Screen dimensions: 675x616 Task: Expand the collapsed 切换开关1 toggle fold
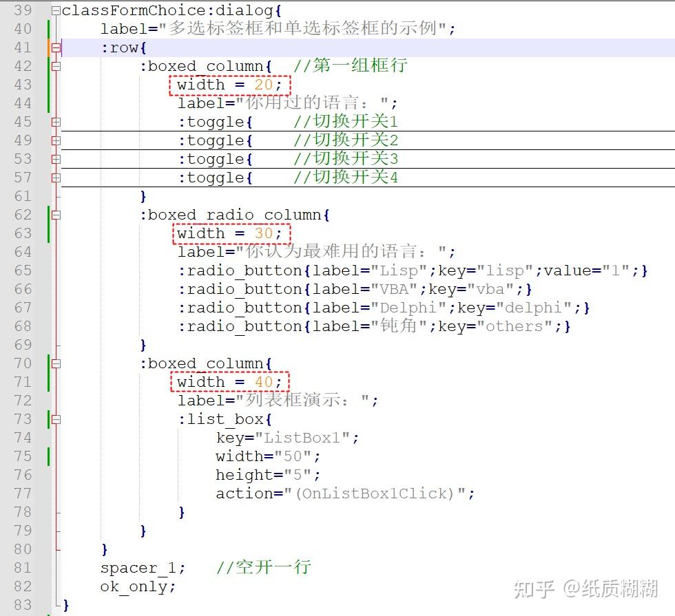pos(55,121)
